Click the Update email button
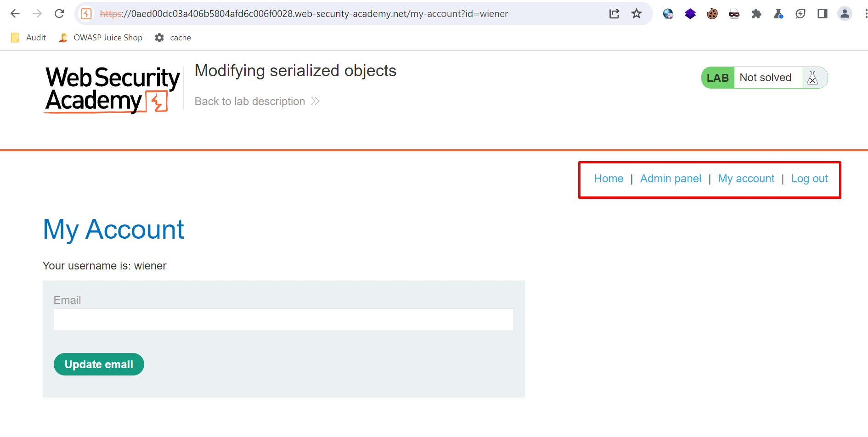Screen dimensions: 868x437 pyautogui.click(x=99, y=364)
